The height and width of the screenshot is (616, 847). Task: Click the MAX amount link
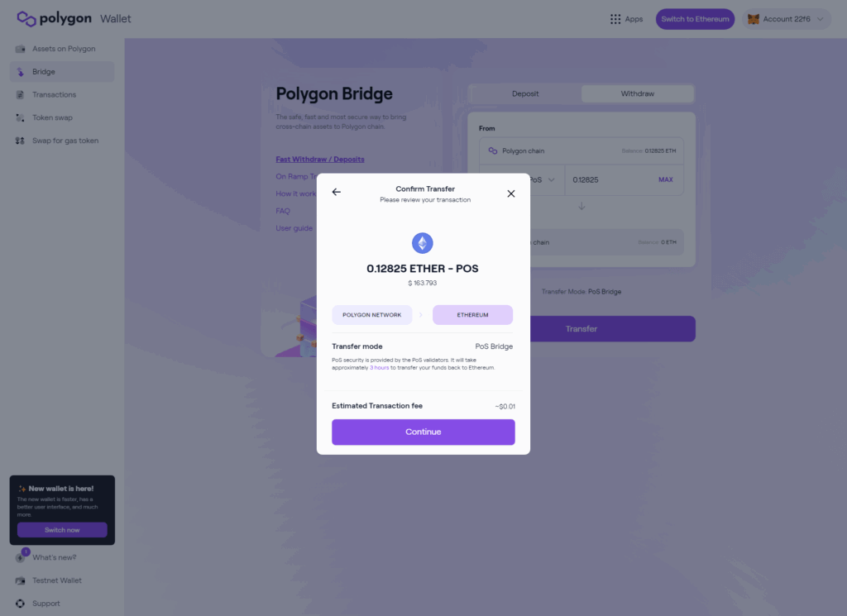tap(666, 179)
